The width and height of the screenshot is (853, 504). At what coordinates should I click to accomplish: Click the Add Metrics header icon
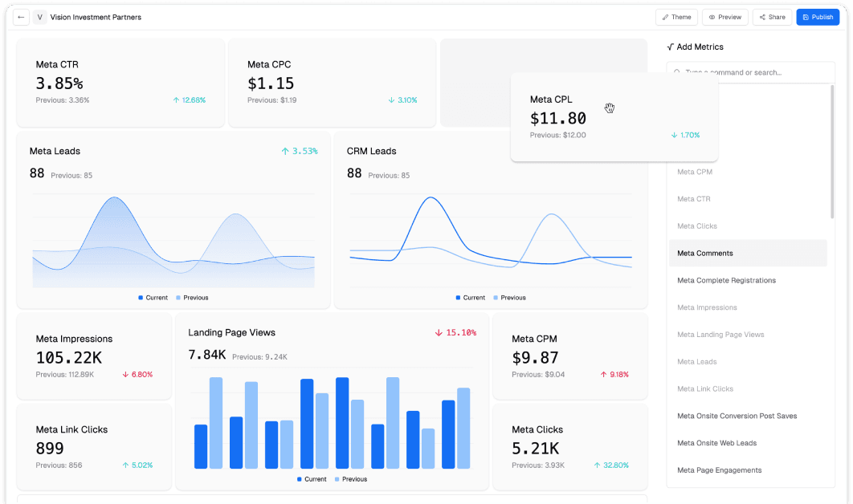pyautogui.click(x=670, y=47)
